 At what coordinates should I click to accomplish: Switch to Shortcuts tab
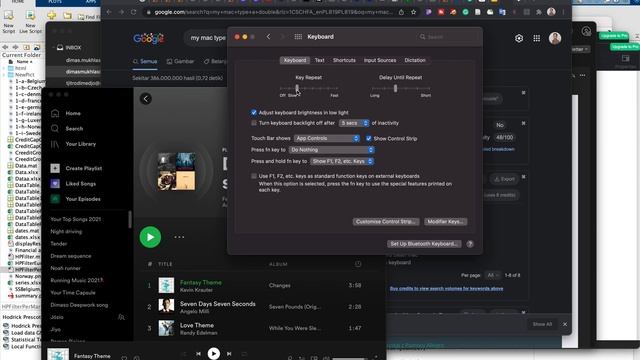point(344,60)
